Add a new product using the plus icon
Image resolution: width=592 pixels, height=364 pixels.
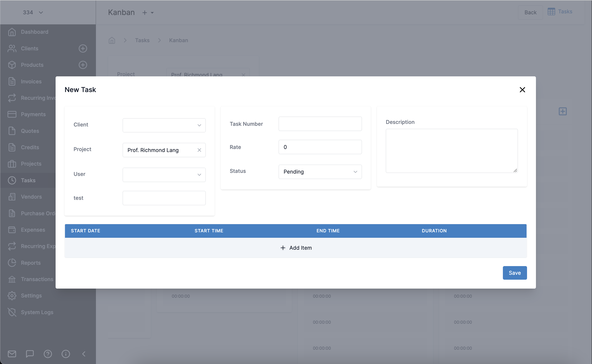pos(83,65)
